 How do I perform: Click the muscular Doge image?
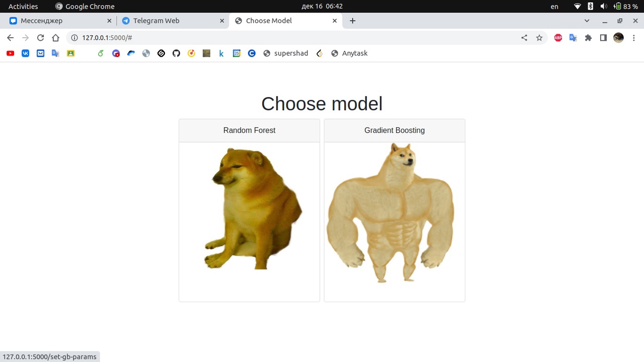(390, 213)
